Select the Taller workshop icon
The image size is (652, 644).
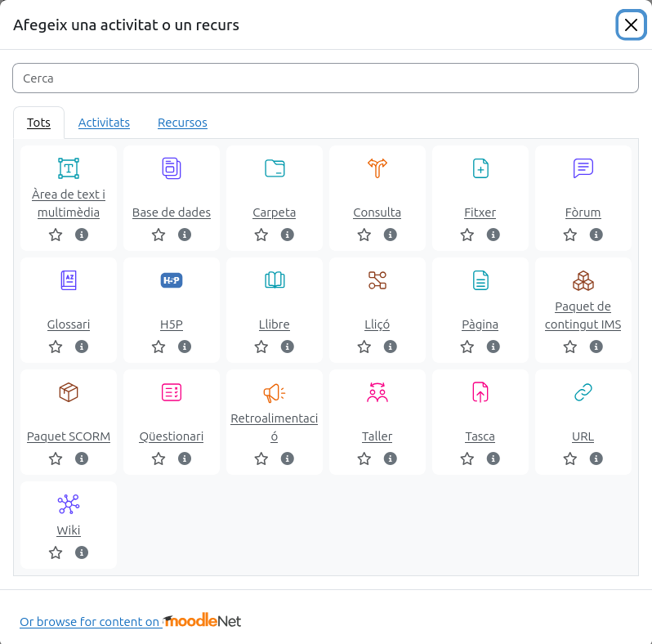(x=377, y=392)
